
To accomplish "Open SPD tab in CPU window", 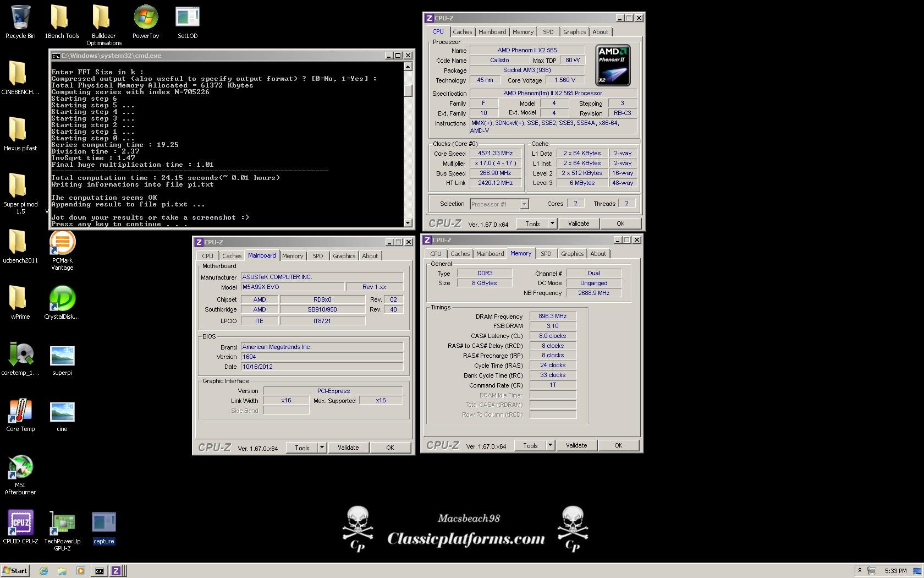I will [x=548, y=32].
